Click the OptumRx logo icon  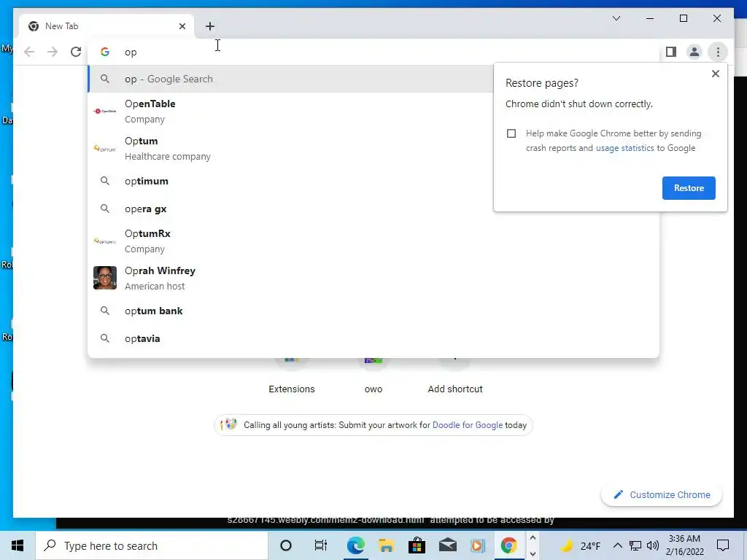pyautogui.click(x=105, y=241)
